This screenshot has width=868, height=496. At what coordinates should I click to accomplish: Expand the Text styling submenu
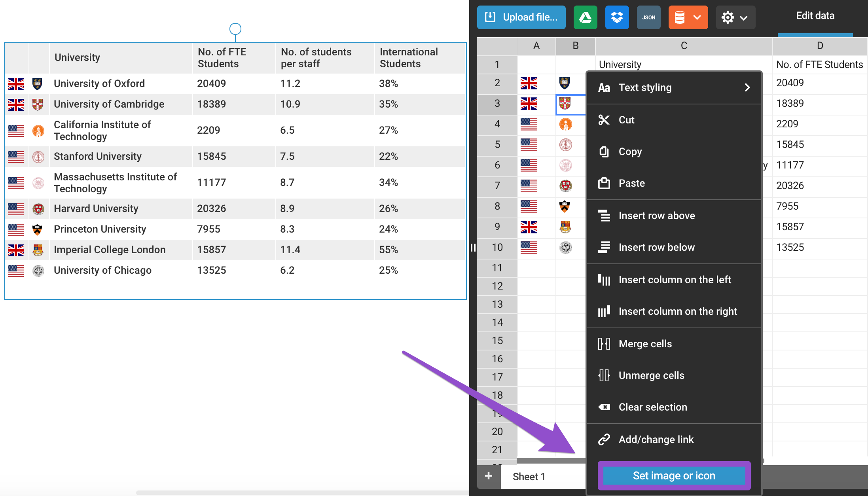[674, 87]
